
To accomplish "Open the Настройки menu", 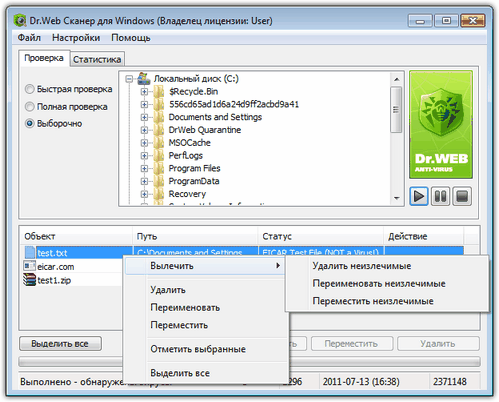I will [76, 38].
